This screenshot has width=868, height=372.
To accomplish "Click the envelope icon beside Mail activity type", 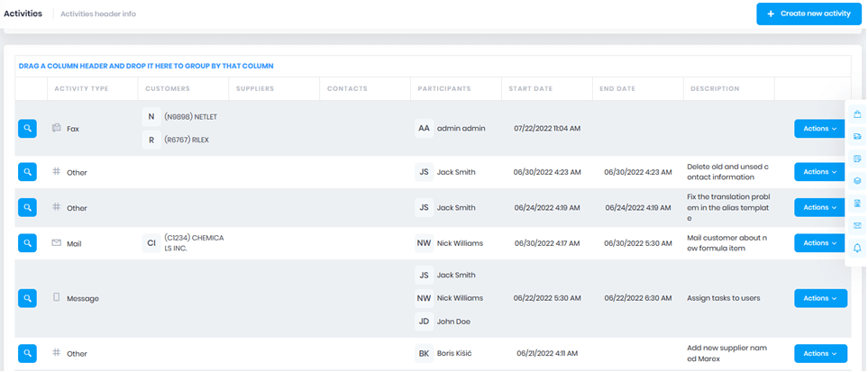I will click(x=56, y=242).
